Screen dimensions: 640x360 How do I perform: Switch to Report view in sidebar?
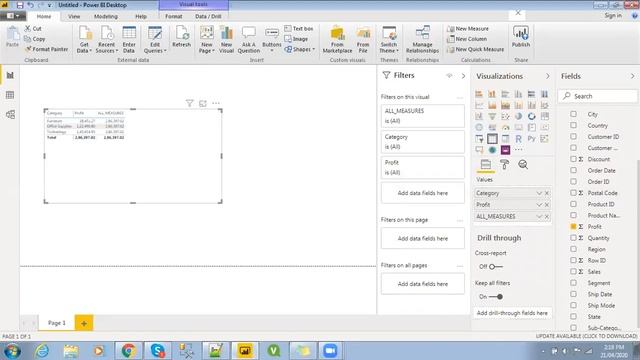point(10,75)
